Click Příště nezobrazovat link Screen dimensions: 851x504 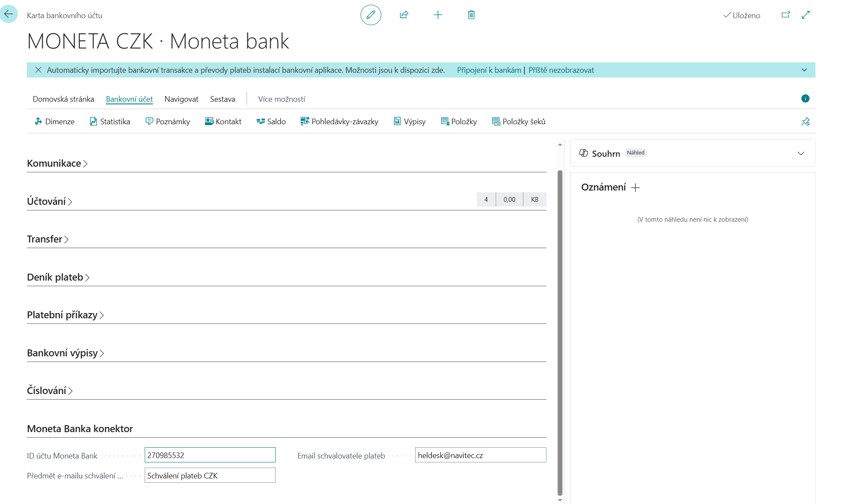pos(561,70)
